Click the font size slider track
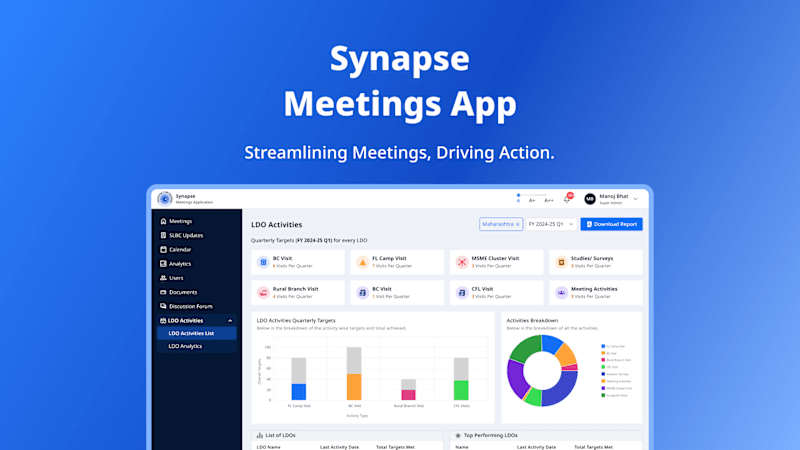800x450 pixels. pyautogui.click(x=532, y=195)
